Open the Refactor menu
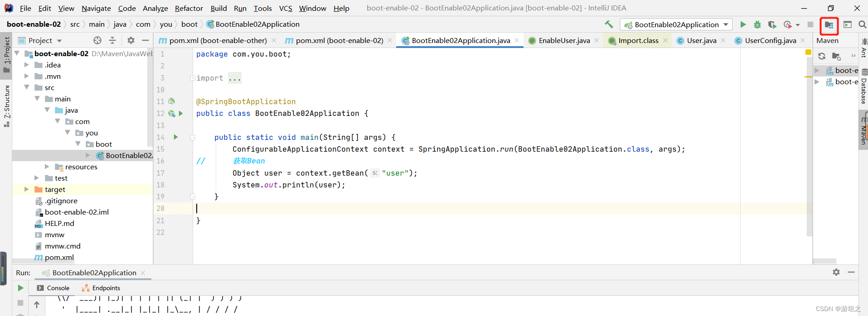Screen dimensions: 868x316 [x=189, y=8]
